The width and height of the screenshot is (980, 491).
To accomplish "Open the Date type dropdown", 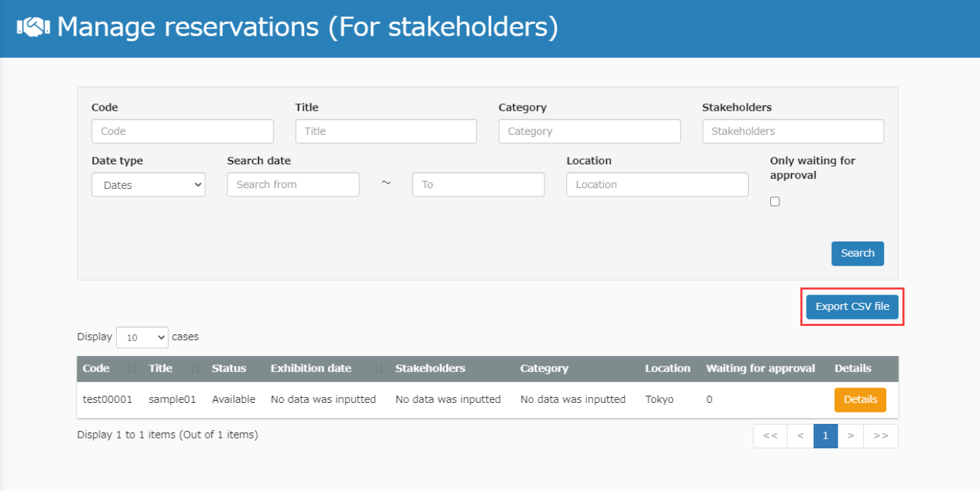I will click(x=148, y=185).
